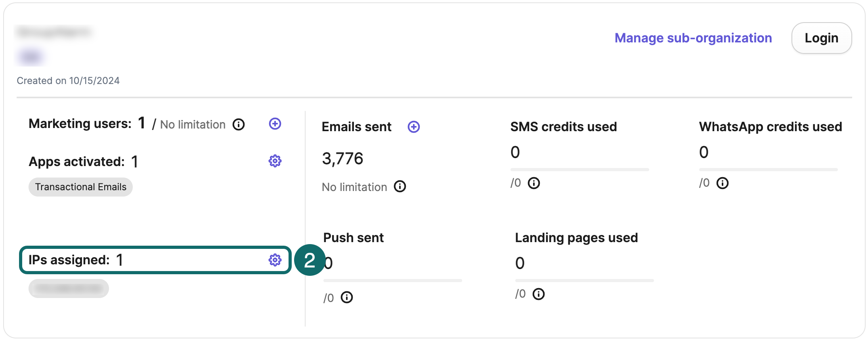Click the Landing pages used progress bar
The image size is (868, 340).
(x=584, y=281)
